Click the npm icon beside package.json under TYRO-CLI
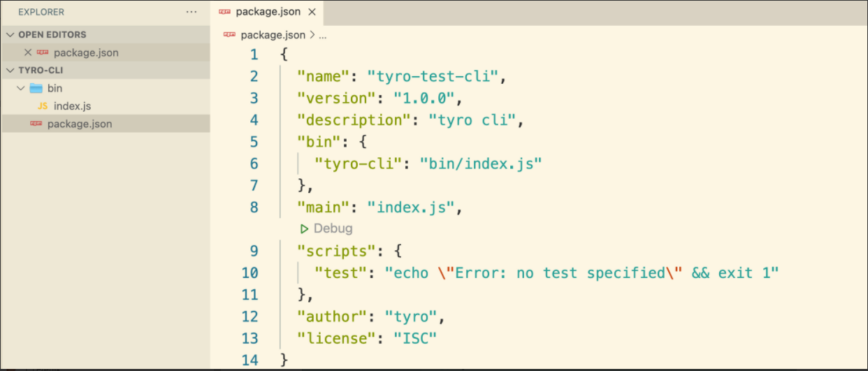 coord(36,124)
